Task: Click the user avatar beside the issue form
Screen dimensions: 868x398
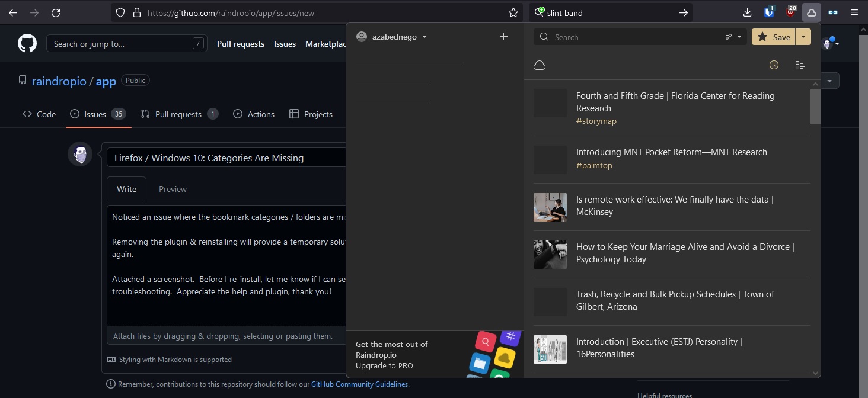Action: coord(80,154)
